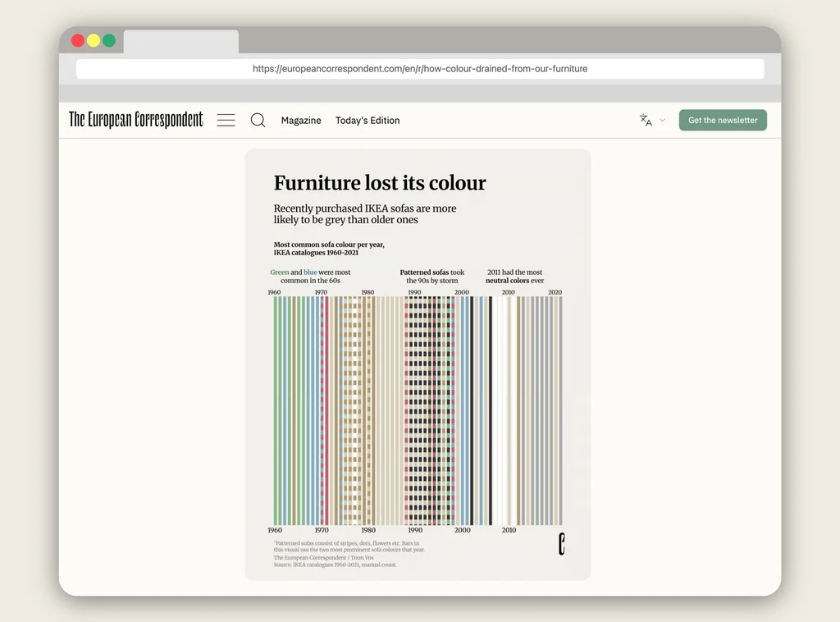Viewport: 840px width, 622px height.
Task: Click 'The European Correspondent | Toon Vos' credit
Action: pyautogui.click(x=323, y=558)
